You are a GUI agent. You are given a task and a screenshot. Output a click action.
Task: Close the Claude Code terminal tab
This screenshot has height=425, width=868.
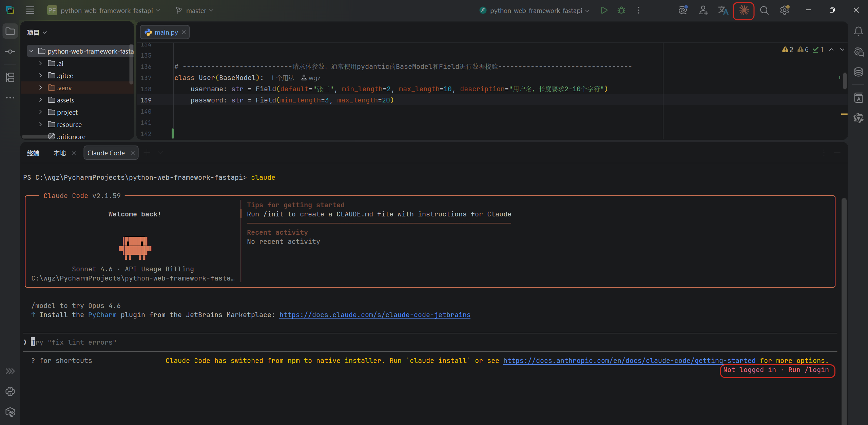(x=133, y=153)
